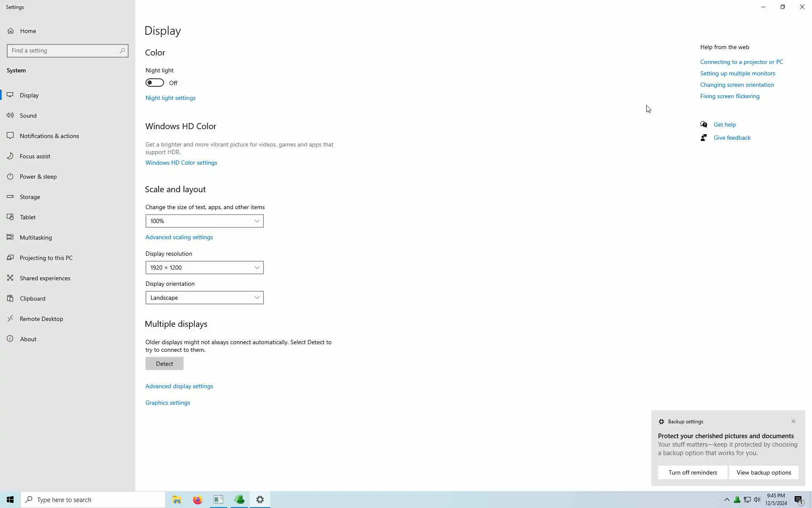Screen dimensions: 812x508
Task: Go to the About settings page
Action: 28,339
